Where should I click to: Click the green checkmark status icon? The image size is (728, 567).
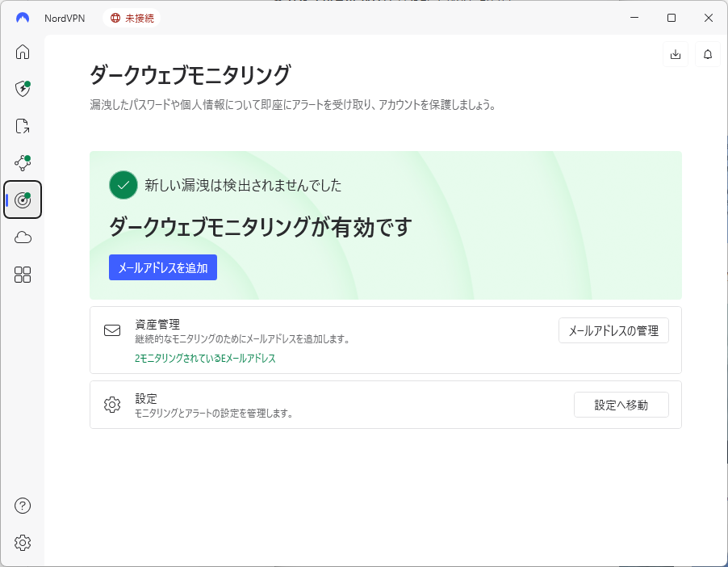(x=123, y=185)
